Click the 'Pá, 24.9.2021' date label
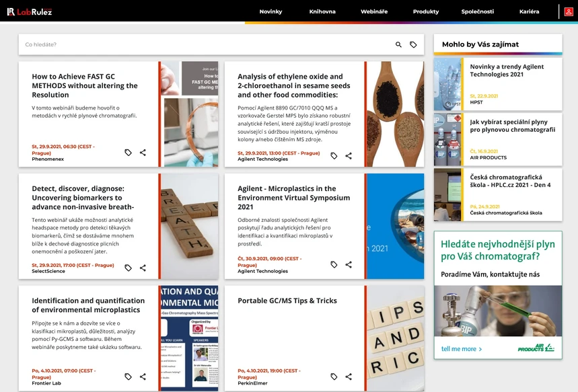 [x=484, y=206]
